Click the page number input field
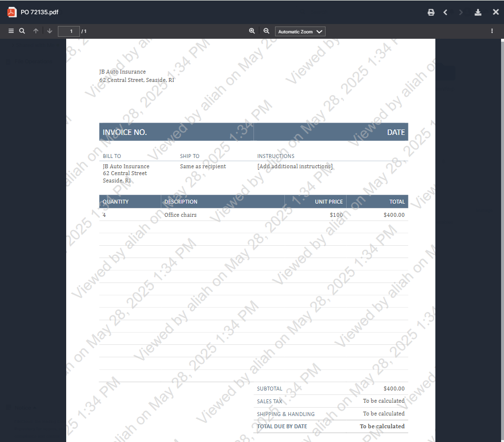504x442 pixels. point(69,31)
